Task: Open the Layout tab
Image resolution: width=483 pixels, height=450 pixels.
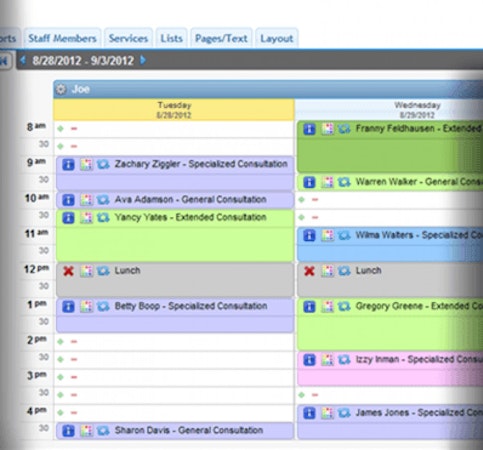Action: tap(277, 38)
